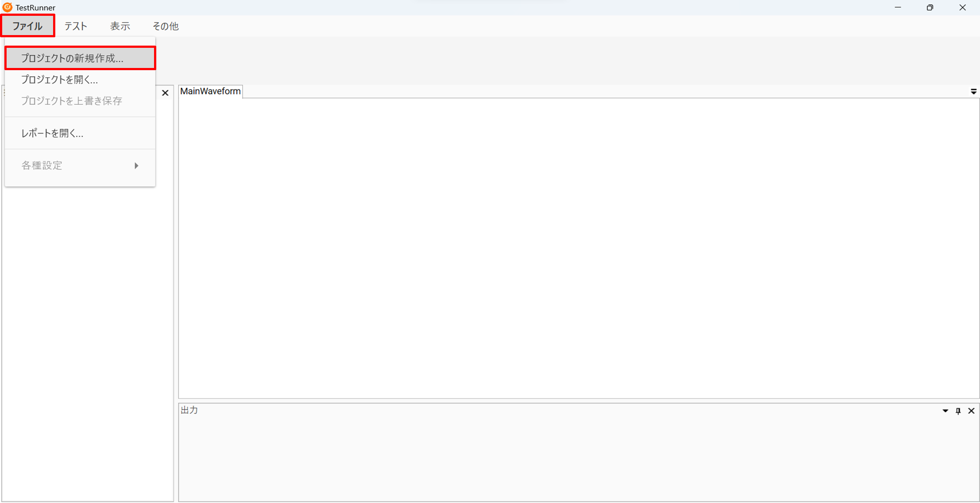The height and width of the screenshot is (503, 980).
Task: Choose プロジェクトを開く... menu entry
Action: point(60,80)
